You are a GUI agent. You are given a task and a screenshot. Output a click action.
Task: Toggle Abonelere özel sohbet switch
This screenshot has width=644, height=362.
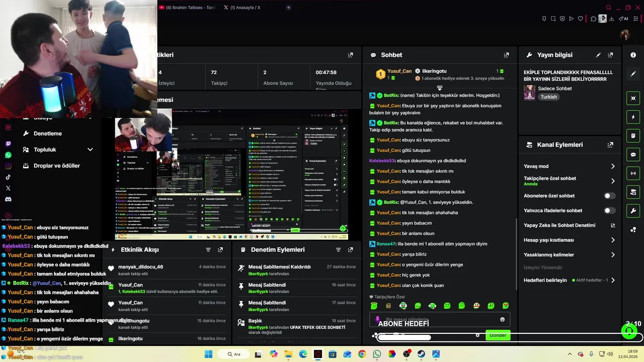[609, 196]
